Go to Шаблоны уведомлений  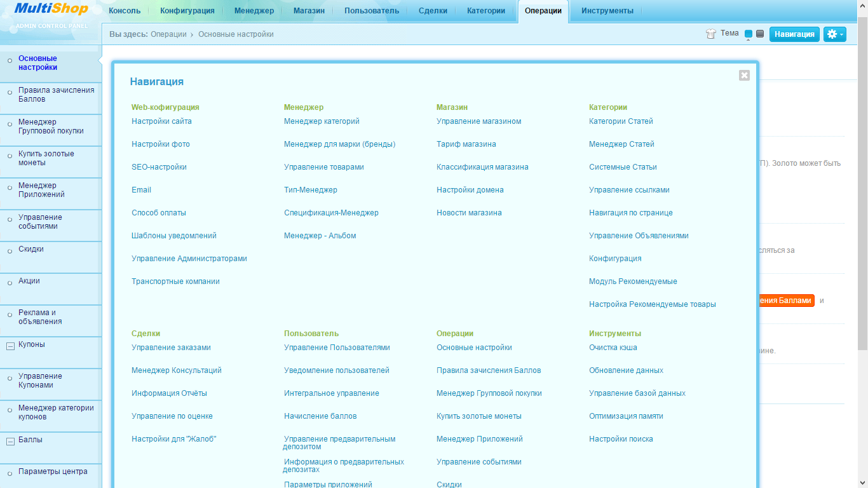[x=174, y=236]
